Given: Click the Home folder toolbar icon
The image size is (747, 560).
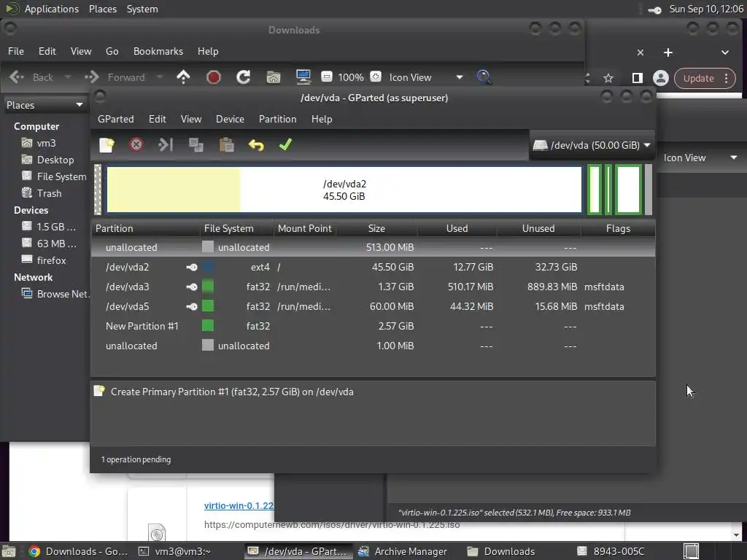Looking at the screenshot, I should click(274, 77).
